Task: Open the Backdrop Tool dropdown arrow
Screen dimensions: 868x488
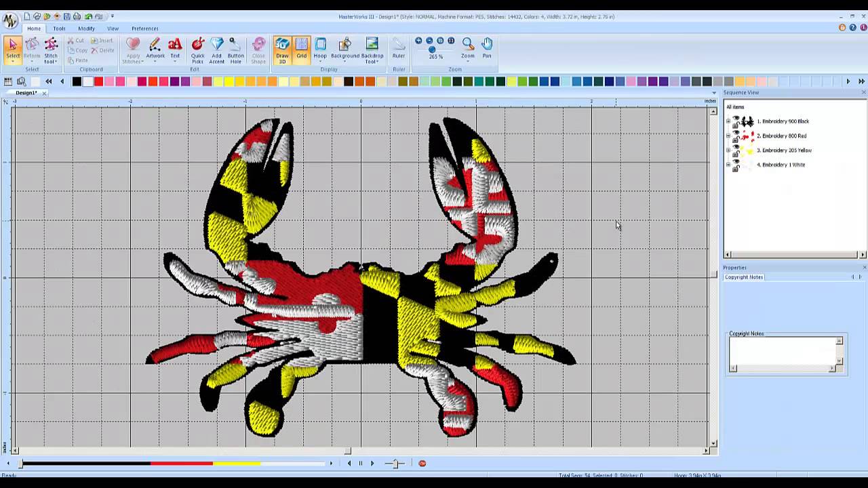Action: click(377, 62)
